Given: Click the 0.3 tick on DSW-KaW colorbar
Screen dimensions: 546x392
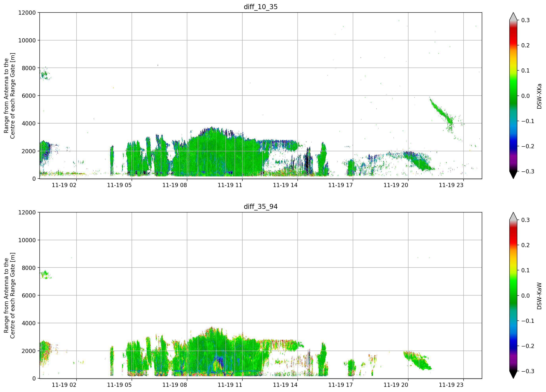Looking at the screenshot, I should [x=526, y=220].
